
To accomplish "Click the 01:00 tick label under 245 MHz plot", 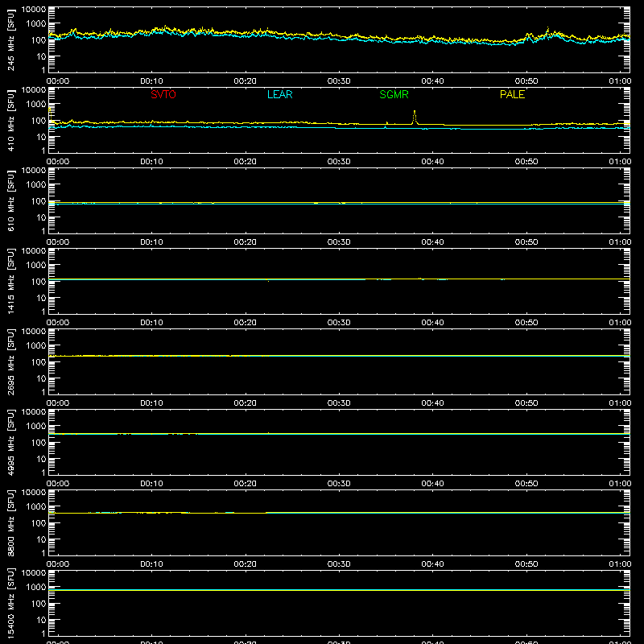I will tap(620, 81).
